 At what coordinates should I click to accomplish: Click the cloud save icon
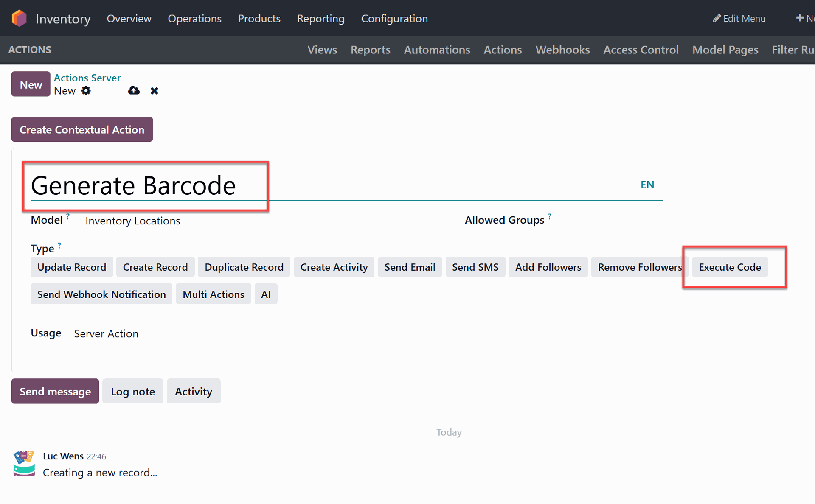pyautogui.click(x=134, y=91)
